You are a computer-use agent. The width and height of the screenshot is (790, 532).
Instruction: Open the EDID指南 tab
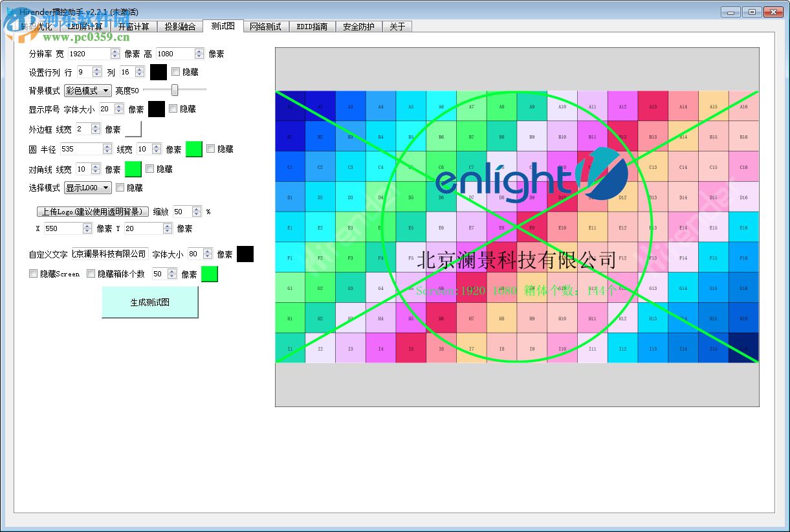click(313, 27)
